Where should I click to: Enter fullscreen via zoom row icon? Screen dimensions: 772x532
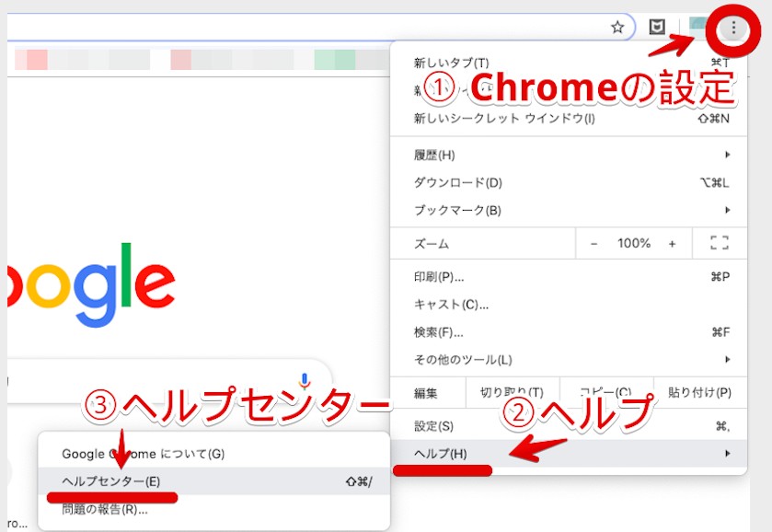click(x=720, y=244)
